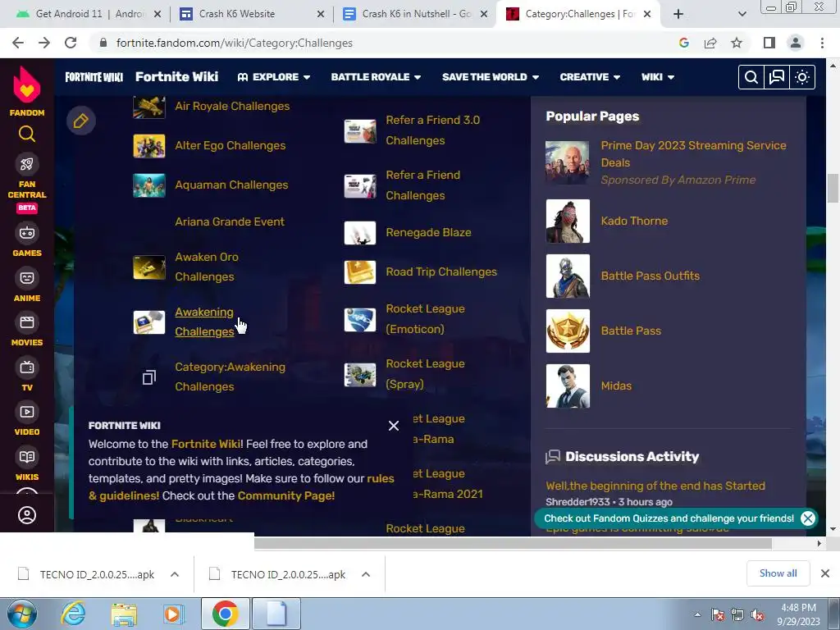Click the wiki header search icon
The height and width of the screenshot is (630, 840).
pos(751,77)
